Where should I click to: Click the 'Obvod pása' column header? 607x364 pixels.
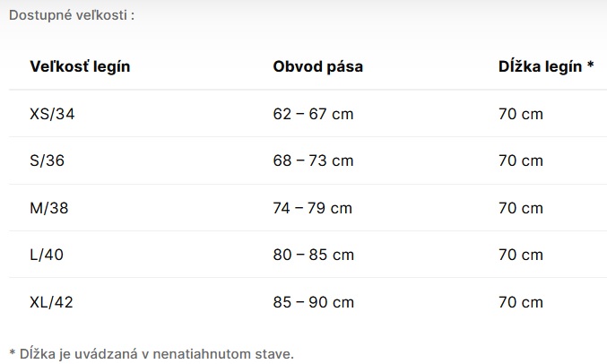(317, 67)
